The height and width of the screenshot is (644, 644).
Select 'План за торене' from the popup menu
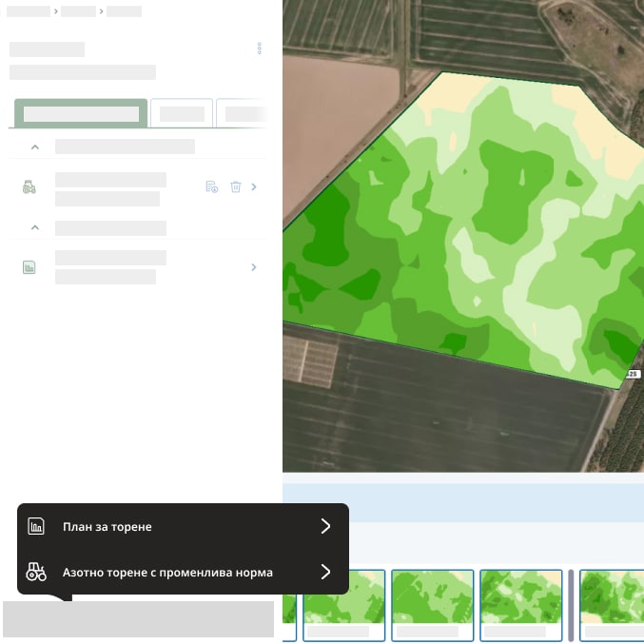coord(107,526)
